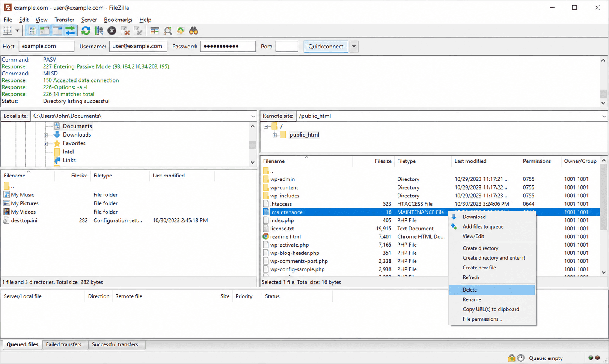Cancel the current operation via black circle icon
The width and height of the screenshot is (609, 364).
pyautogui.click(x=112, y=31)
